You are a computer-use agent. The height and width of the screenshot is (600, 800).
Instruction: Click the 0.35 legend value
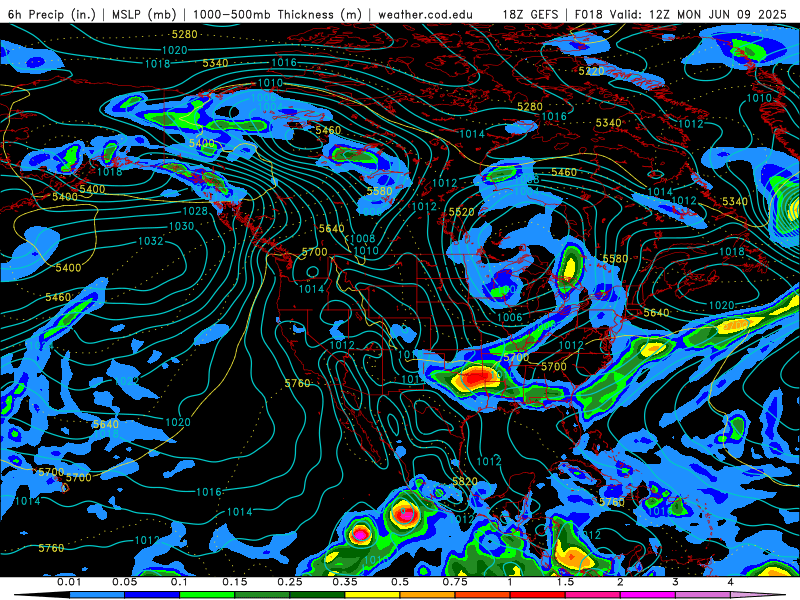[x=345, y=582]
